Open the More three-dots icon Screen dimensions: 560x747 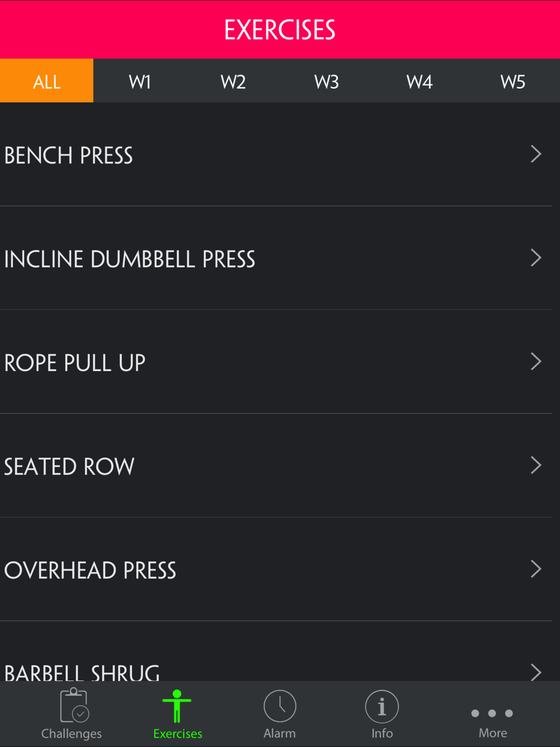tap(492, 713)
